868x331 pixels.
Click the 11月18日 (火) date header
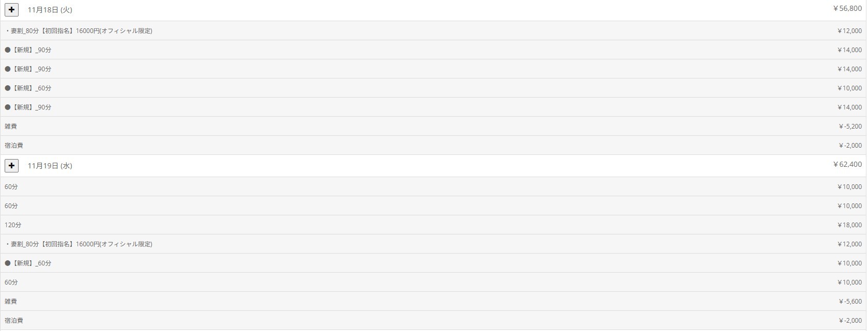point(50,10)
